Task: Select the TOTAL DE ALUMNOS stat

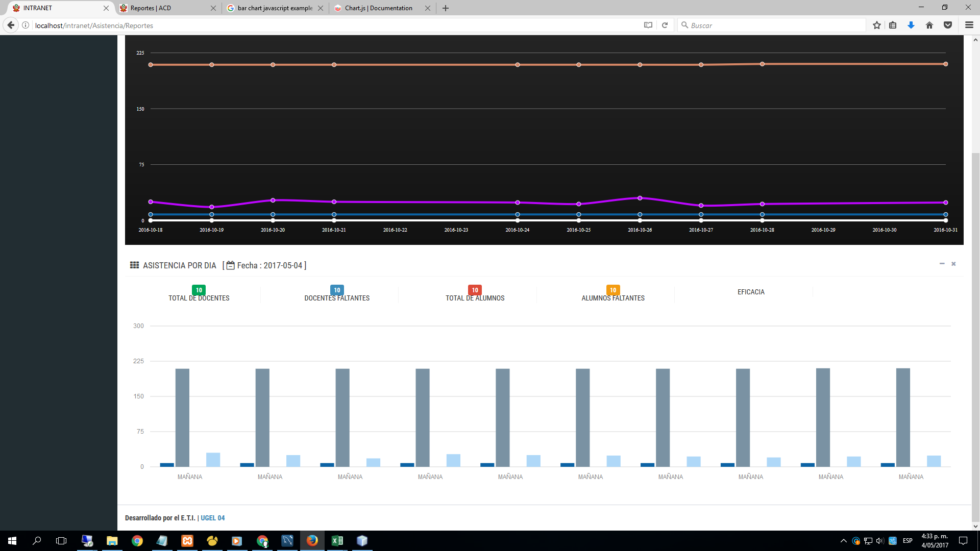Action: click(x=475, y=298)
